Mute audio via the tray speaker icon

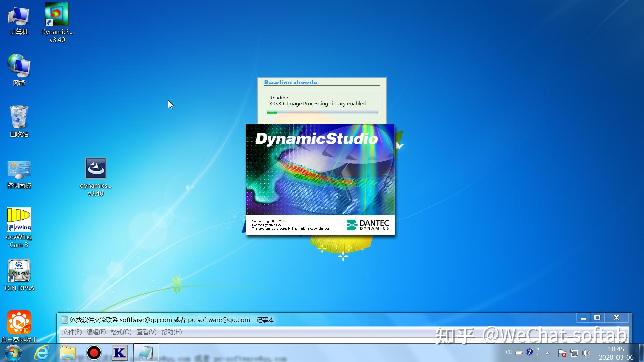[x=586, y=353]
